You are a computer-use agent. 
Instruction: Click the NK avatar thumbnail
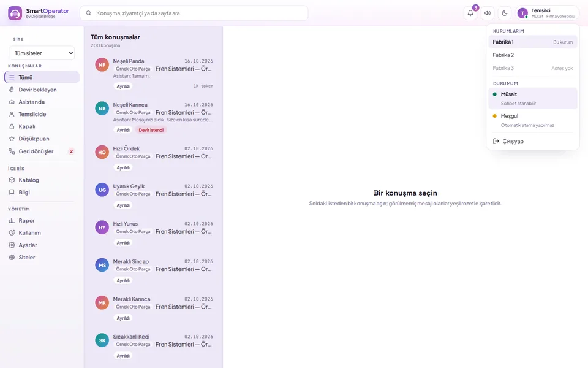(102, 109)
